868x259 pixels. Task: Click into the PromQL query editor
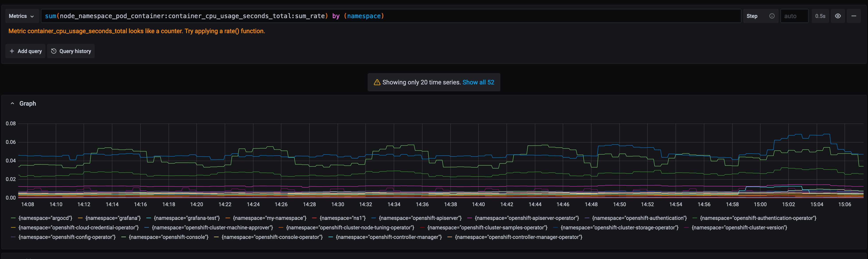391,16
